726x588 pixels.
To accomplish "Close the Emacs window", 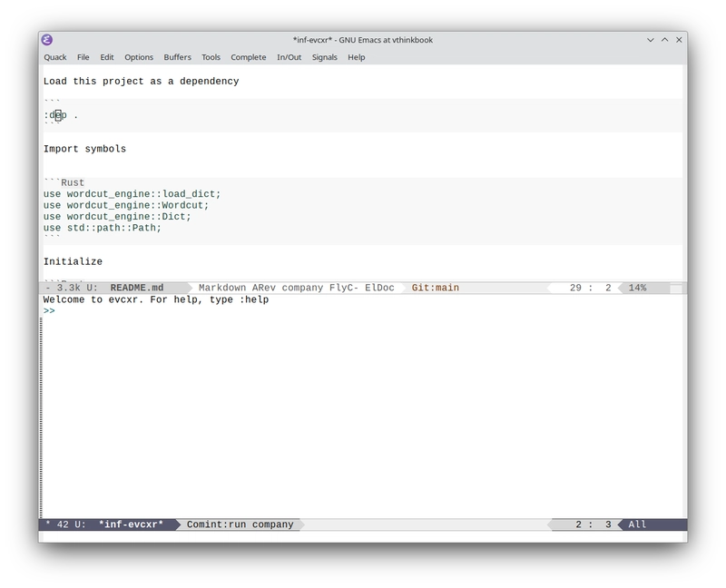I will click(x=679, y=40).
